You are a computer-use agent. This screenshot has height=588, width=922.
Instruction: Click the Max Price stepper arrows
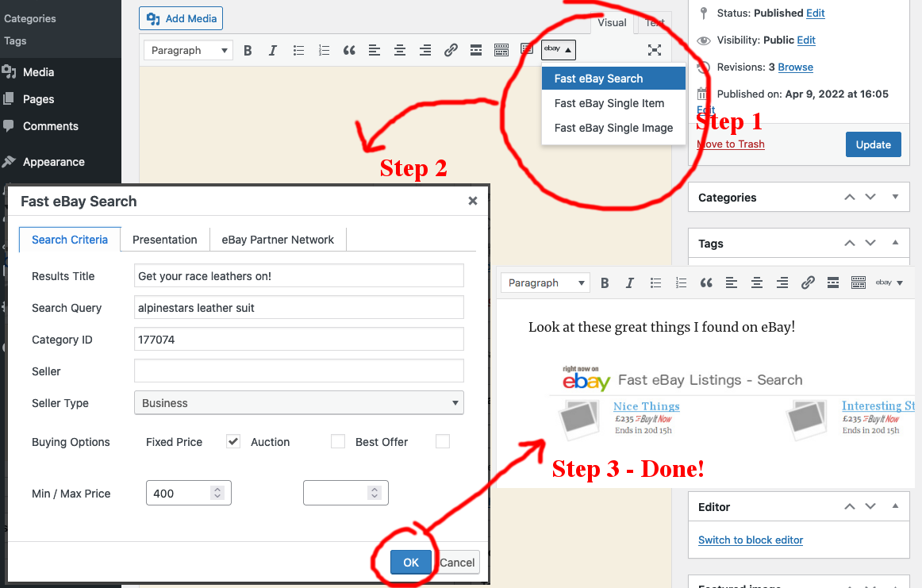tap(375, 493)
